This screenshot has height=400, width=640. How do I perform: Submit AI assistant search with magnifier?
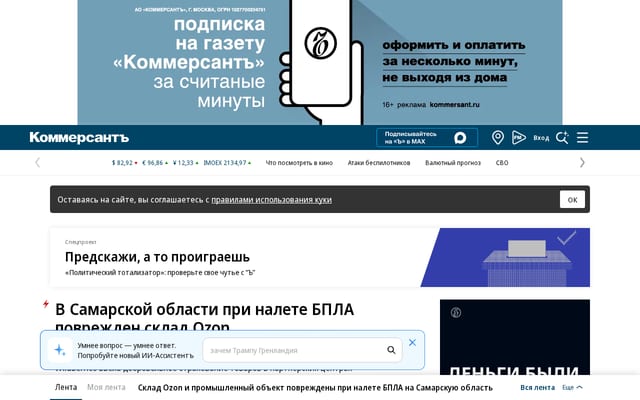pyautogui.click(x=391, y=350)
